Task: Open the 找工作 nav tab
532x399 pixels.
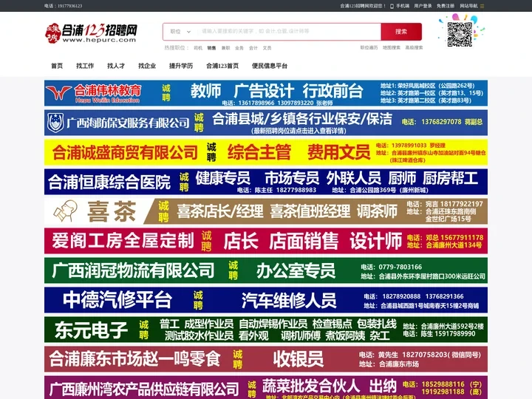Action: click(x=85, y=66)
